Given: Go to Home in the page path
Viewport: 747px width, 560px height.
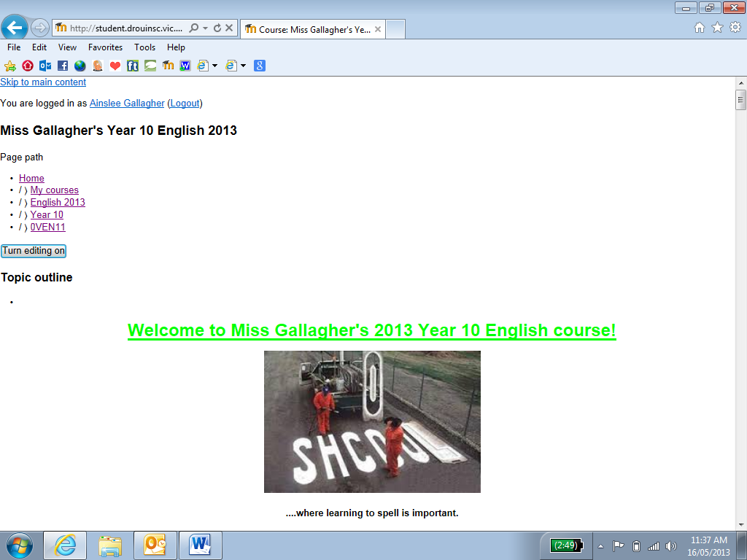Looking at the screenshot, I should point(31,178).
